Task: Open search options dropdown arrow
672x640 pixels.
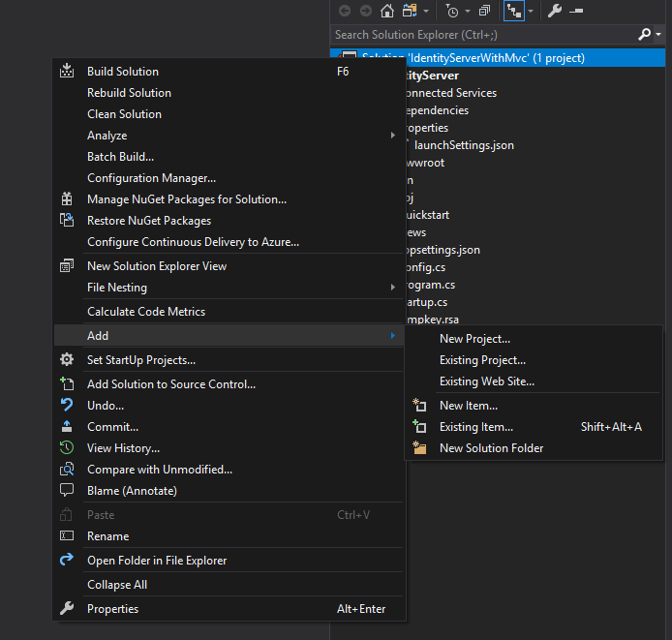Action: point(658,34)
